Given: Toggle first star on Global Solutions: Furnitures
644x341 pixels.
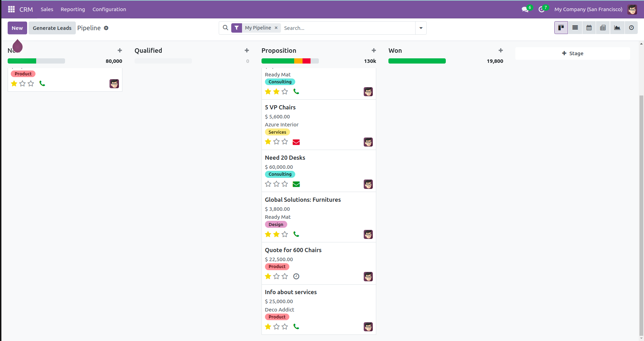Looking at the screenshot, I should [268, 234].
